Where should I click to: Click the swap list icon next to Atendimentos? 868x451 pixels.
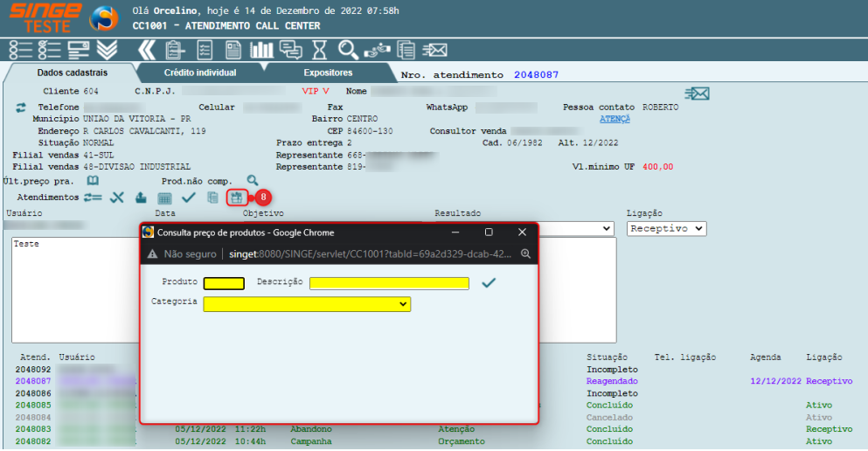coord(93,198)
